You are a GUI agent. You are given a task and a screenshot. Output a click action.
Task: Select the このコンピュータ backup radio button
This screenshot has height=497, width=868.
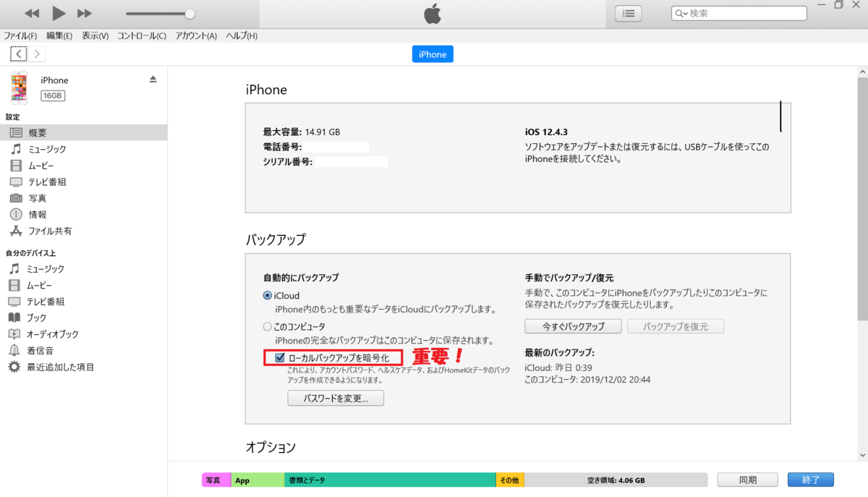[x=268, y=327]
